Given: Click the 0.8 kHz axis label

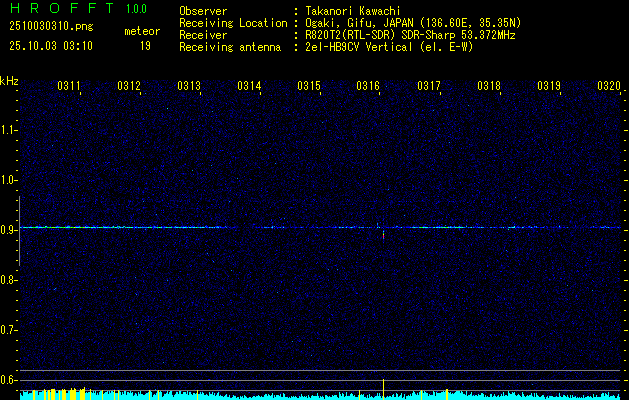Looking at the screenshot, I should click(x=8, y=280).
